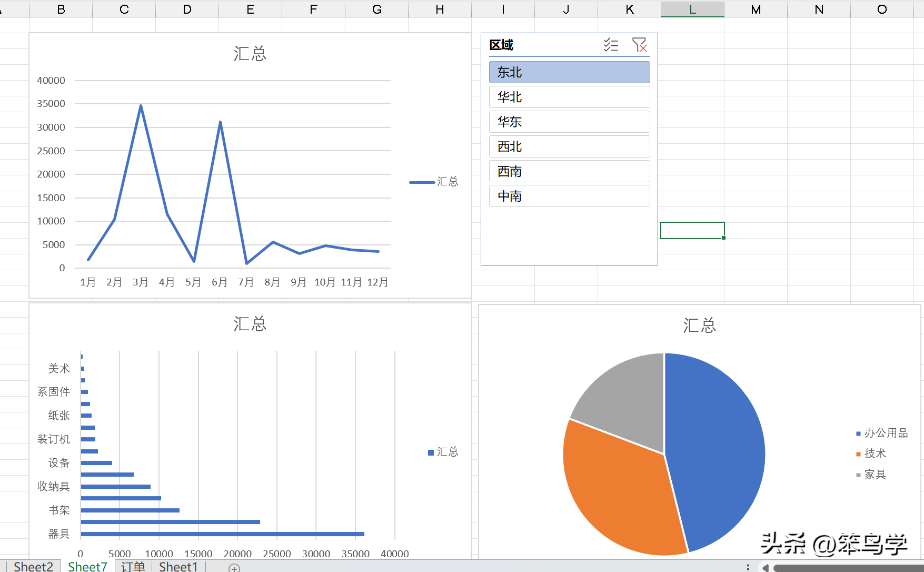This screenshot has width=924, height=572.
Task: Select 中南 in the region slicer
Action: pos(569,196)
